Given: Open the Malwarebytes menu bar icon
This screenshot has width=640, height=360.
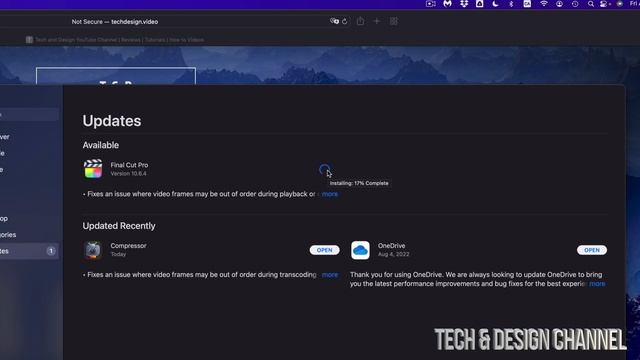Looking at the screenshot, I should (447, 4).
